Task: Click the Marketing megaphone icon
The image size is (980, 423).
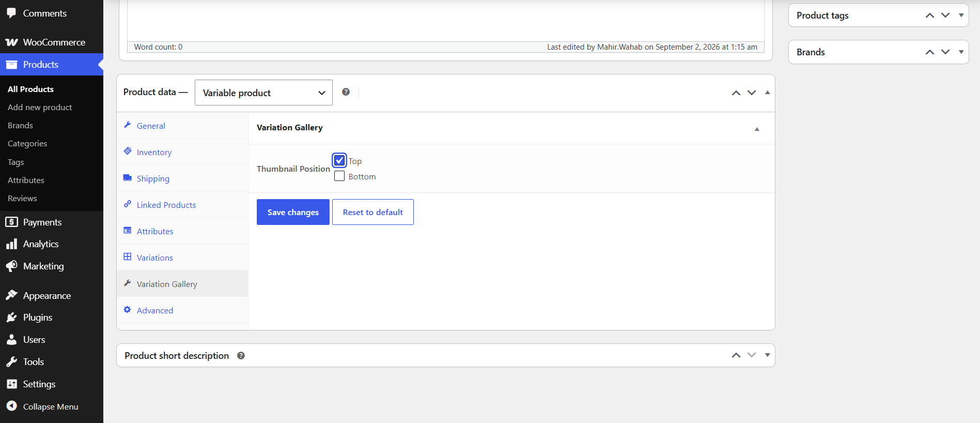Action: click(11, 266)
